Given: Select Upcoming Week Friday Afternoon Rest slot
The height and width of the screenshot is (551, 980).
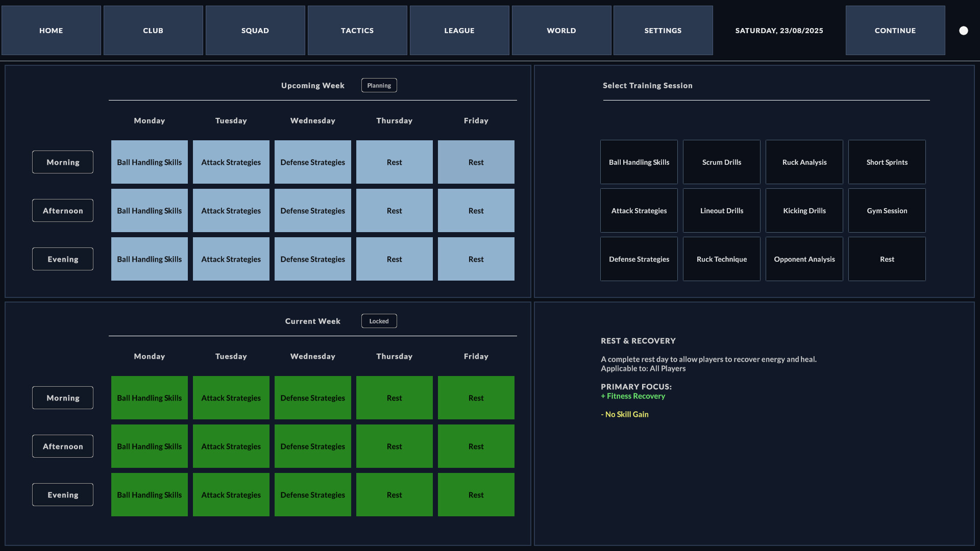Looking at the screenshot, I should click(x=476, y=211).
